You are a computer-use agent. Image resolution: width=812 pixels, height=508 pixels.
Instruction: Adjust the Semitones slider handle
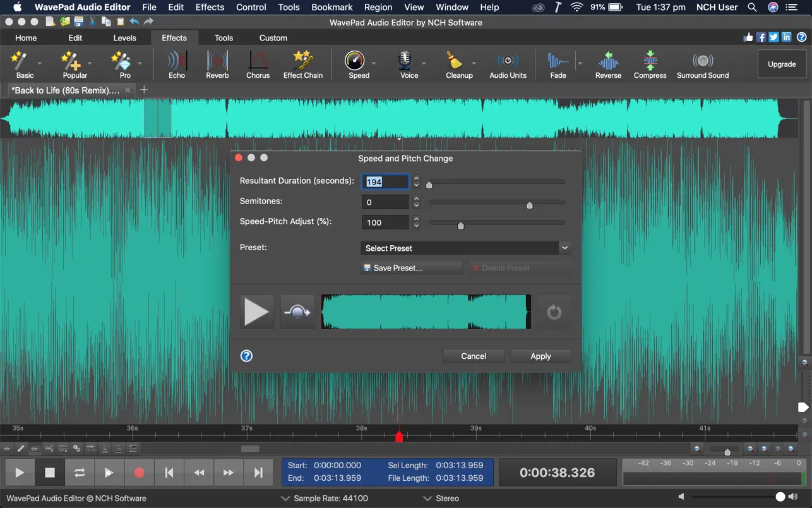pyautogui.click(x=530, y=205)
